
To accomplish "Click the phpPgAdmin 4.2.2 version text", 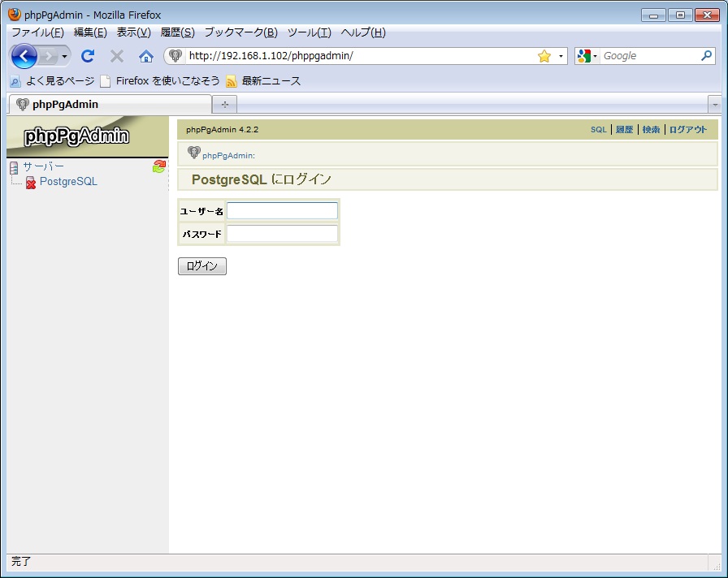I will point(222,130).
